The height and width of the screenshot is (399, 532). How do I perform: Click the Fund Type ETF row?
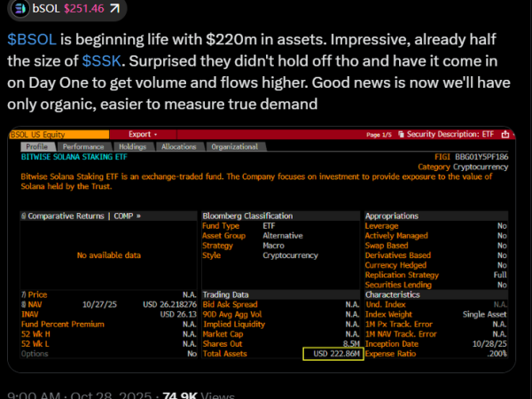coord(280,226)
